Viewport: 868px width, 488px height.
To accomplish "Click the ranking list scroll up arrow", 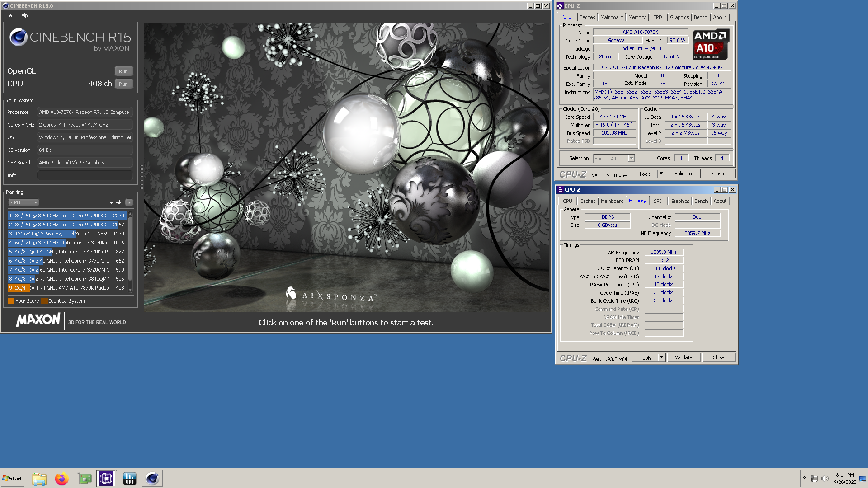I will (130, 214).
